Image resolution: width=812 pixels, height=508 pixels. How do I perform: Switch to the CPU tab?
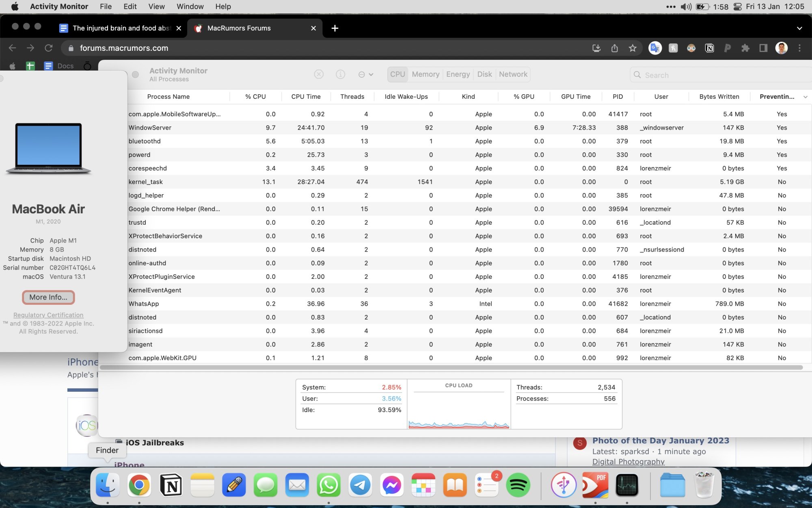pos(397,74)
